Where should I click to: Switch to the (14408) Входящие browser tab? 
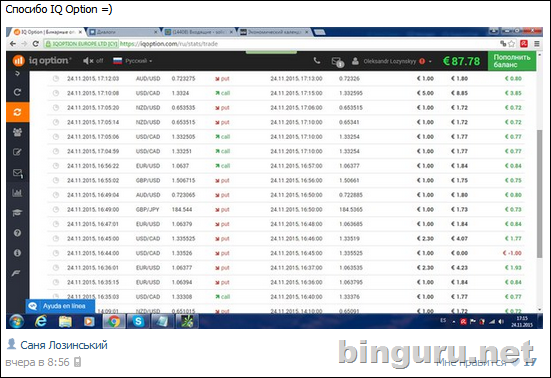click(199, 32)
